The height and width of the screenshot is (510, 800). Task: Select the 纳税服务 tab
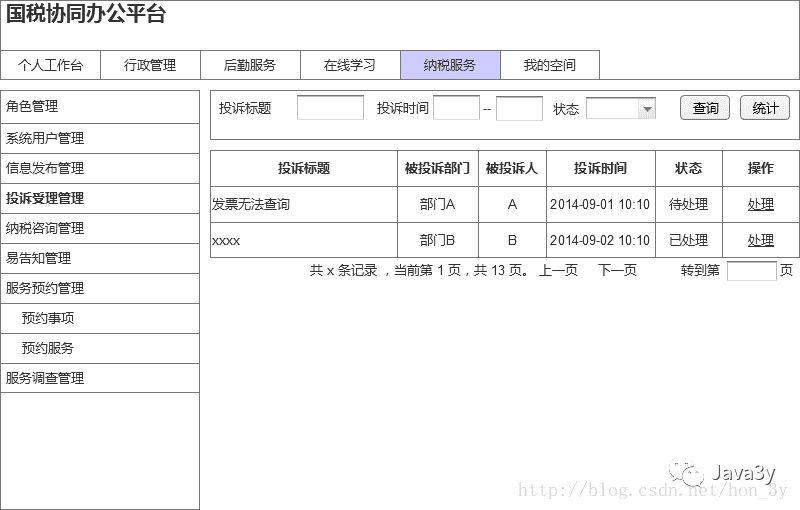pyautogui.click(x=451, y=65)
